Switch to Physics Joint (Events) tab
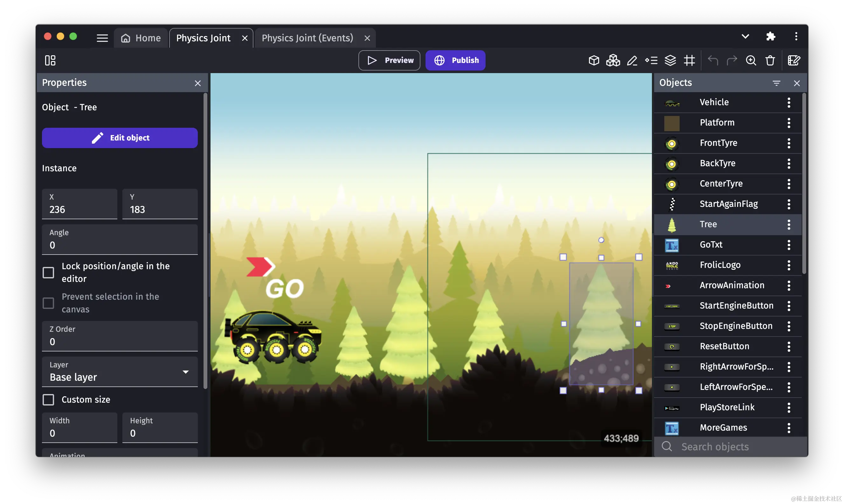The width and height of the screenshot is (844, 504). point(307,38)
